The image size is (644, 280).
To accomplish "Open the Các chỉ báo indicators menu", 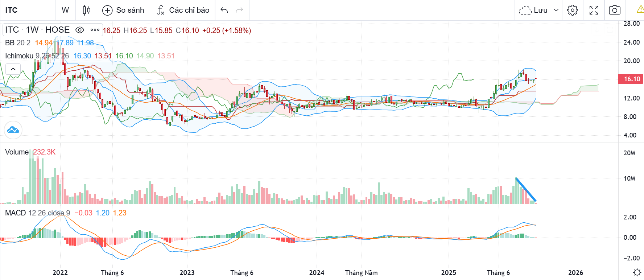I will [x=183, y=10].
